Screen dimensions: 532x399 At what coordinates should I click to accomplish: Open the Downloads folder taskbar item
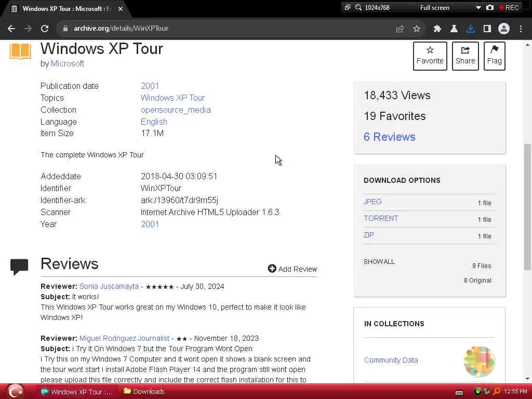144,392
